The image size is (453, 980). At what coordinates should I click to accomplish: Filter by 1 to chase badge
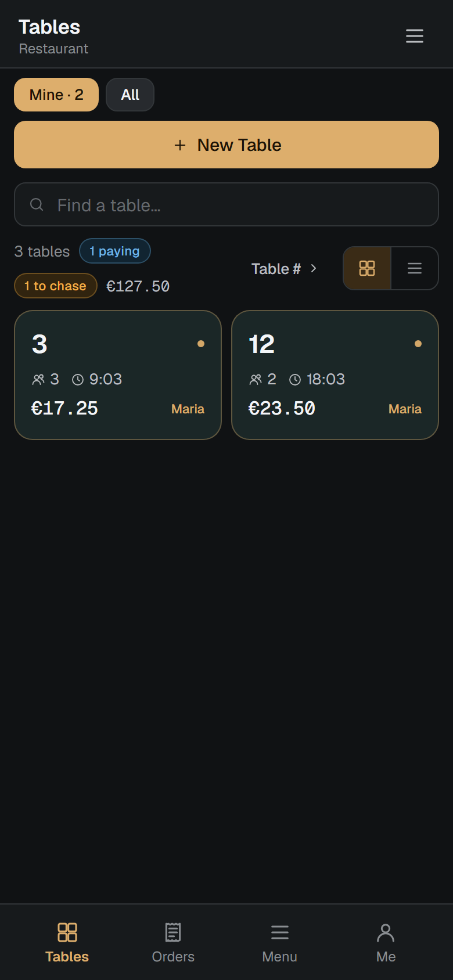[x=56, y=286]
